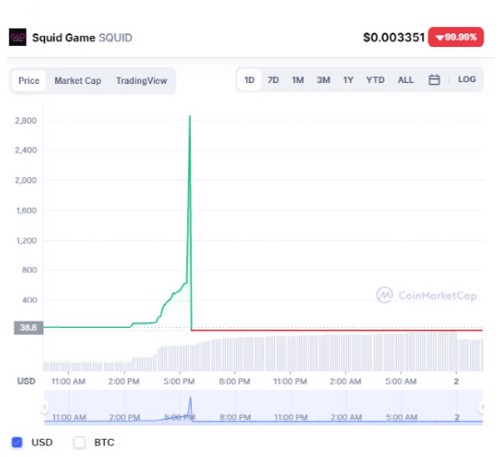Screen dimensions: 500x457
Task: Toggle LOG scale on the chart
Action: (x=467, y=79)
